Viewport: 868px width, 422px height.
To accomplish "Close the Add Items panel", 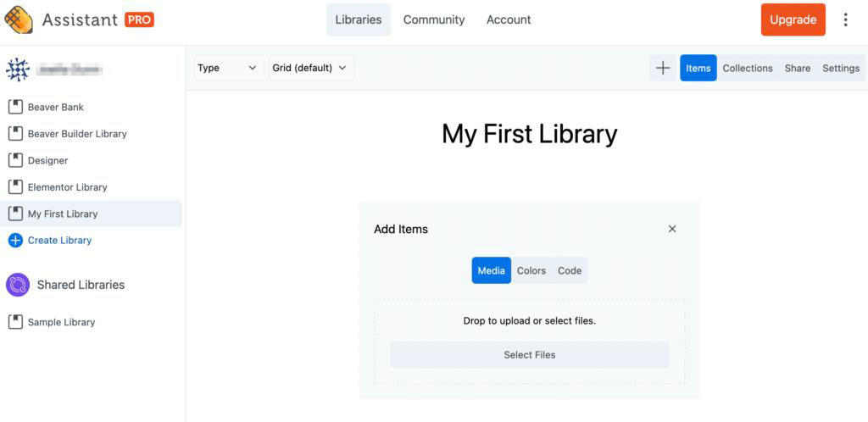I will (672, 229).
